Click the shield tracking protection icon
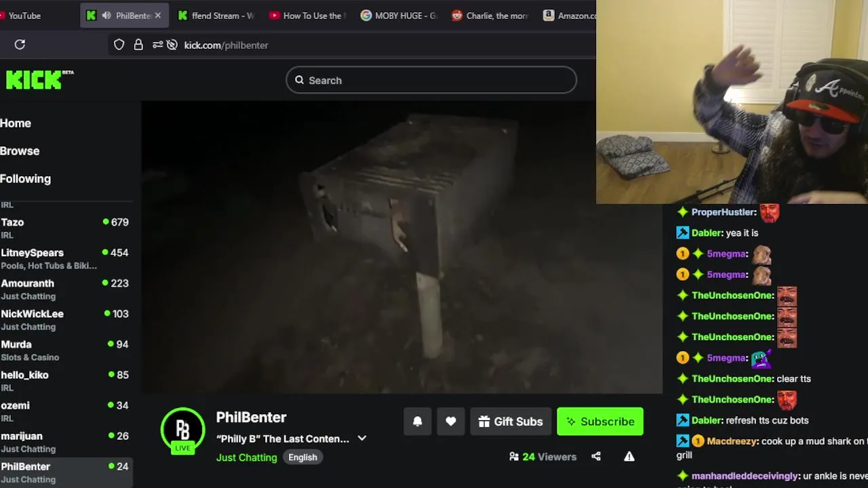This screenshot has width=868, height=488. [119, 45]
